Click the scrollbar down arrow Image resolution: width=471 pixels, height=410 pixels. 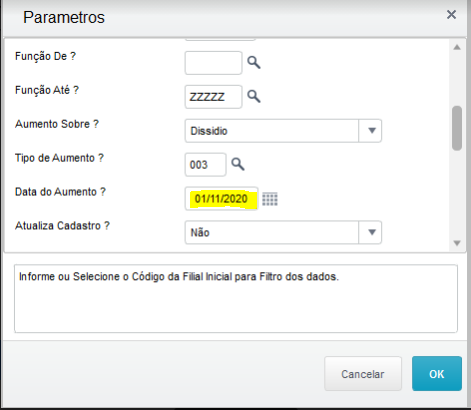457,243
